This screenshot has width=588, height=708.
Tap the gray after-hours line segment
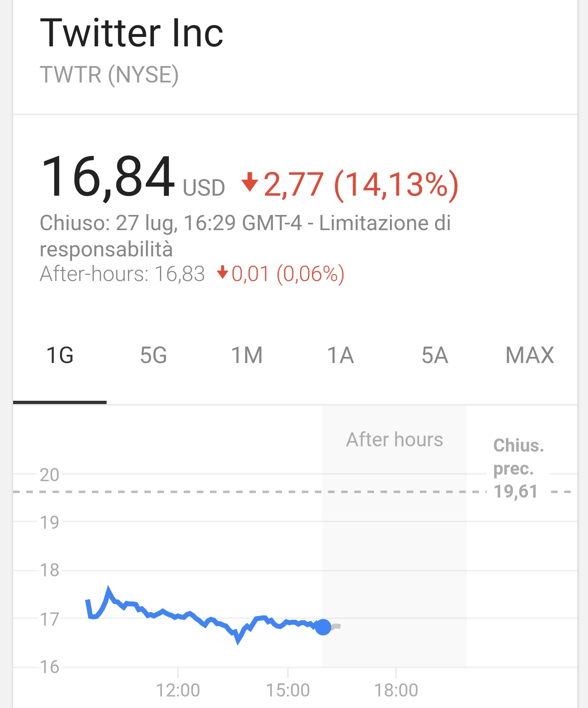(336, 626)
